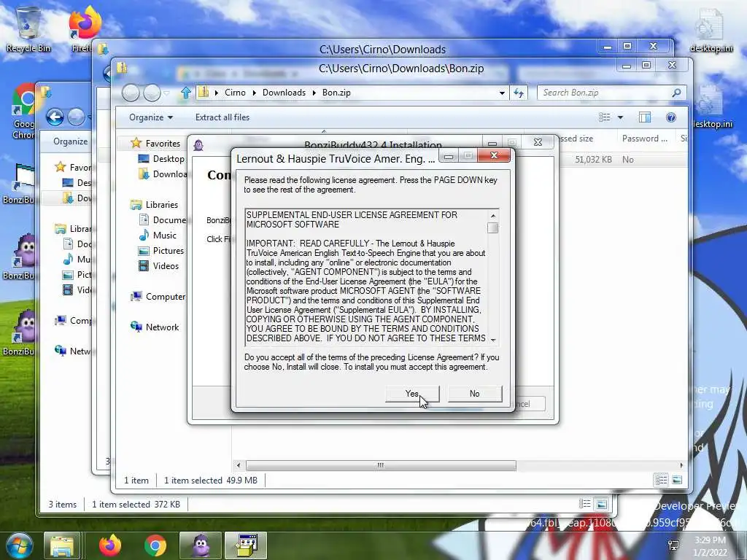This screenshot has width=747, height=560.
Task: Switch to details view icon in Bon.zip status bar
Action: [x=661, y=480]
